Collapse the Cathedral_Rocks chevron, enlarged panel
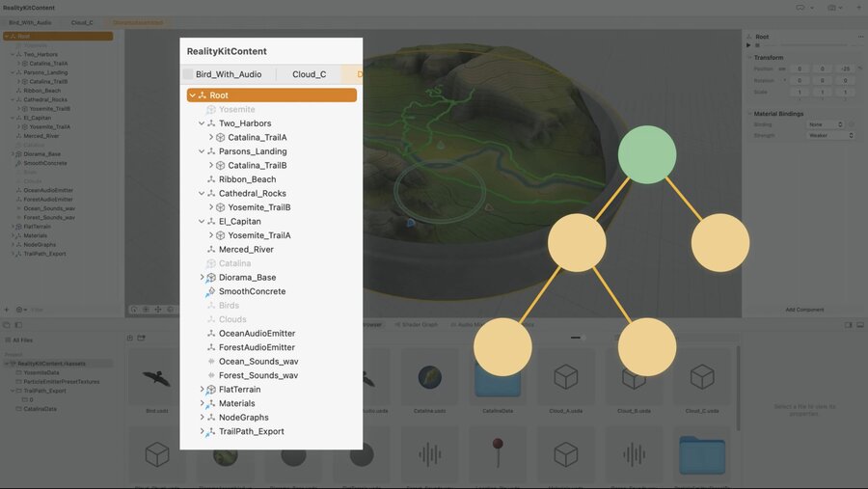Viewport: 868px width, 489px height. coord(202,193)
